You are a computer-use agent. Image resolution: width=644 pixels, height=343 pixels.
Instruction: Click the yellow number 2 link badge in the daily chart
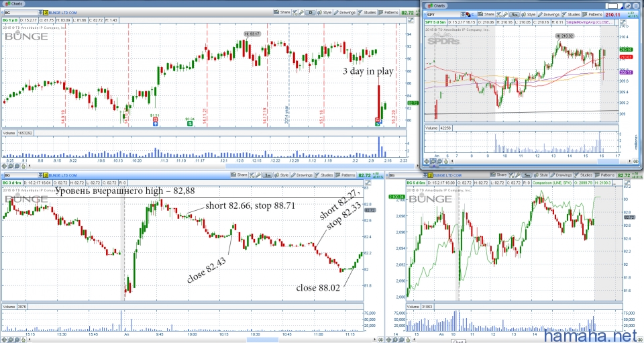(46, 13)
